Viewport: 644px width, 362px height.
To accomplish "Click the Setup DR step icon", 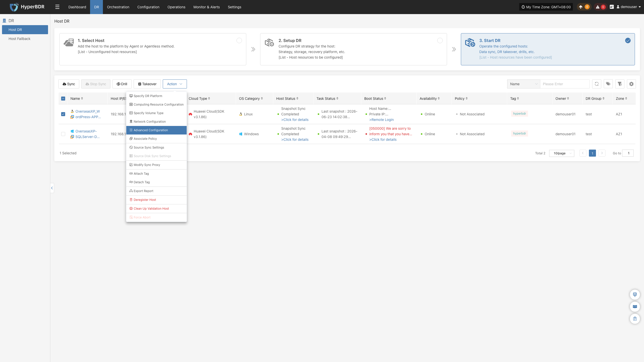I will (x=269, y=42).
